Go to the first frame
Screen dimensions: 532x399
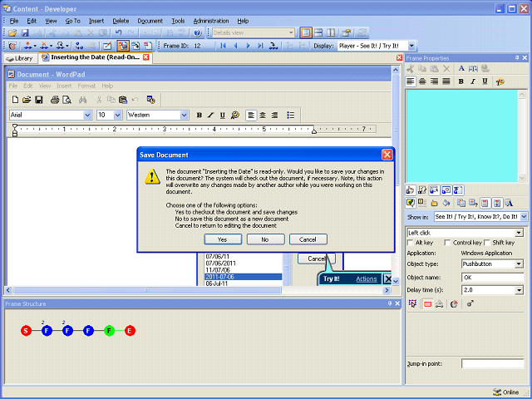click(x=223, y=46)
